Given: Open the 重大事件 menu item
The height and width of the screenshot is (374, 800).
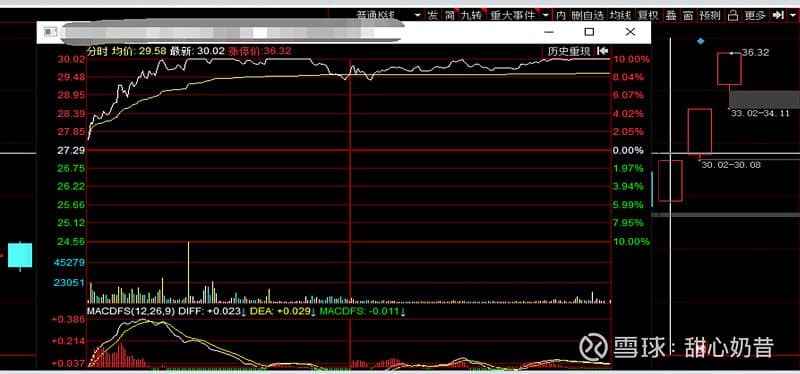Looking at the screenshot, I should coord(512,15).
